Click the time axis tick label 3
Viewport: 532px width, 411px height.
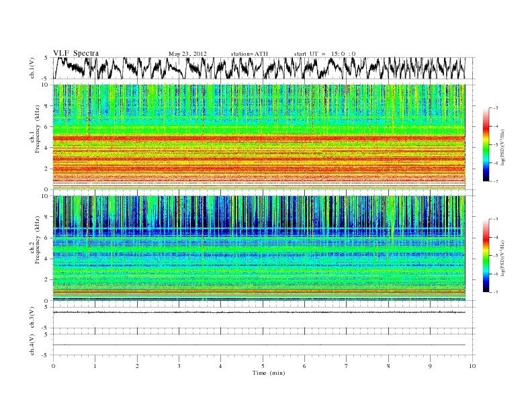(179, 366)
